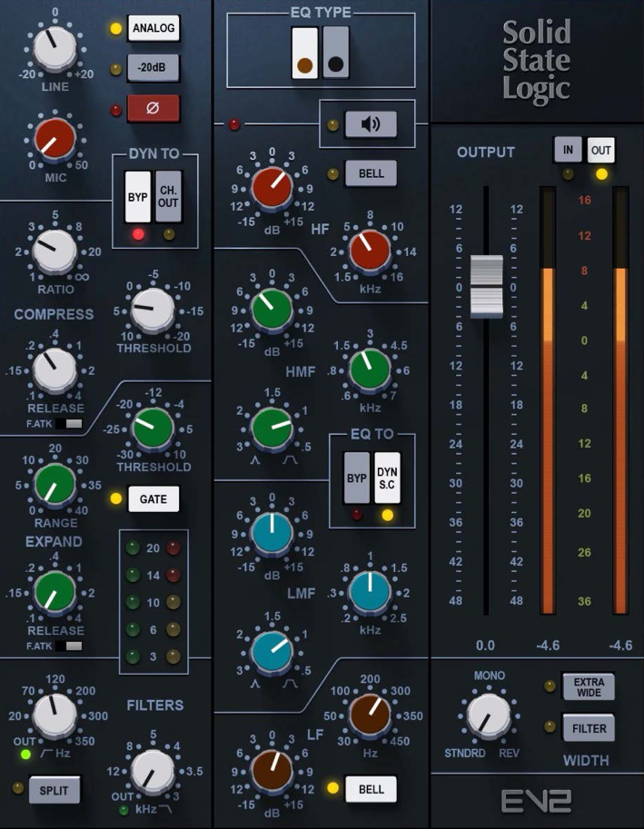Image resolution: width=644 pixels, height=829 pixels.
Task: Click the compressor RELEASE knob
Action: 54,369
